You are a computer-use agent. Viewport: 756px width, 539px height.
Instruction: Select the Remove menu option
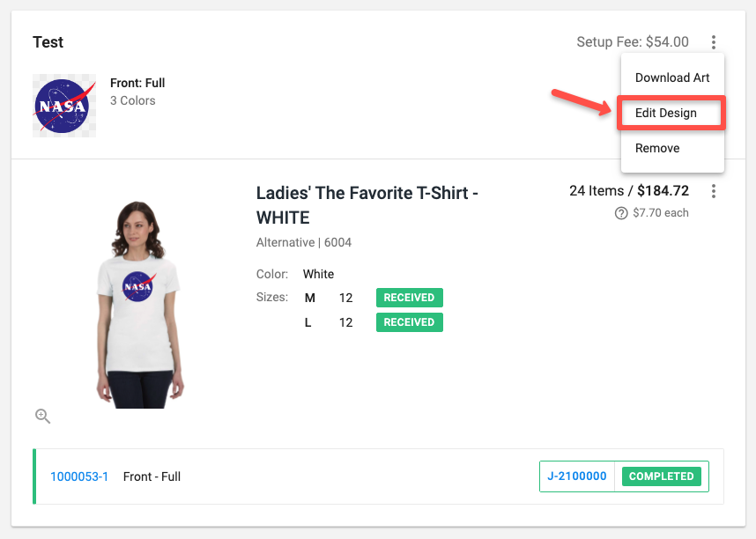(x=657, y=148)
